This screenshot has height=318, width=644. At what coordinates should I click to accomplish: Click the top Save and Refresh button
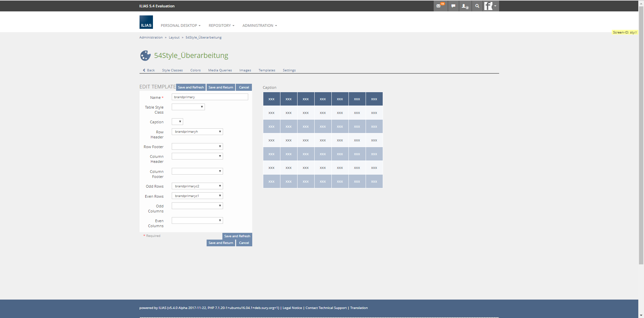pos(191,87)
